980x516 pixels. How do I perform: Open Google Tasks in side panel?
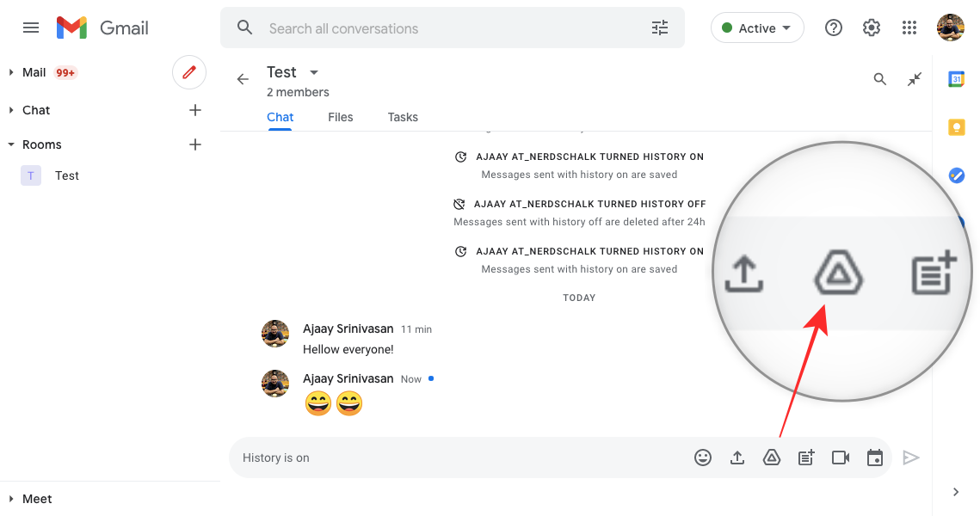tap(956, 175)
